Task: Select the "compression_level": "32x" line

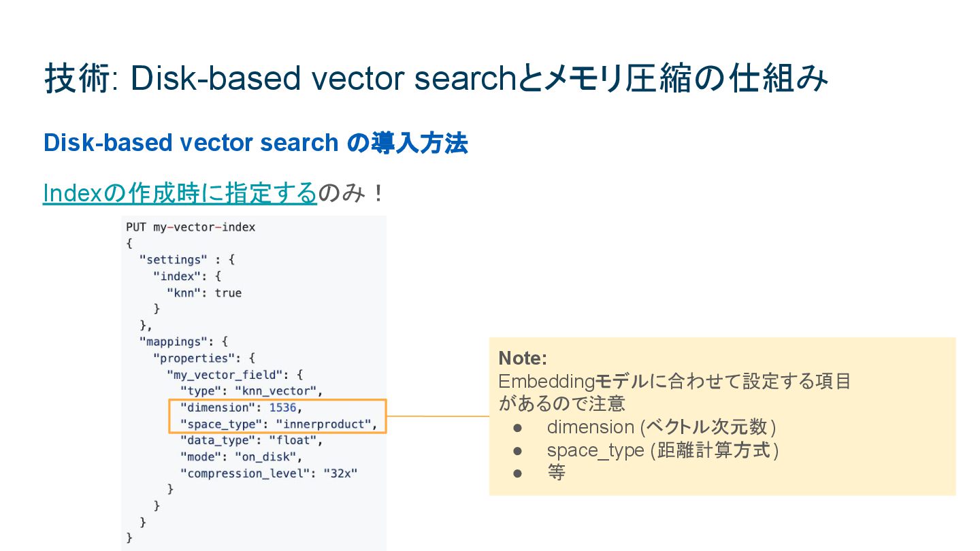Action: 268,473
